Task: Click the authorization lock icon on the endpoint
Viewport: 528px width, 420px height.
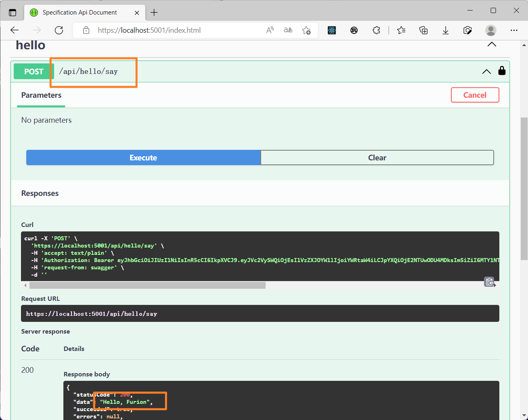Action: [x=502, y=71]
